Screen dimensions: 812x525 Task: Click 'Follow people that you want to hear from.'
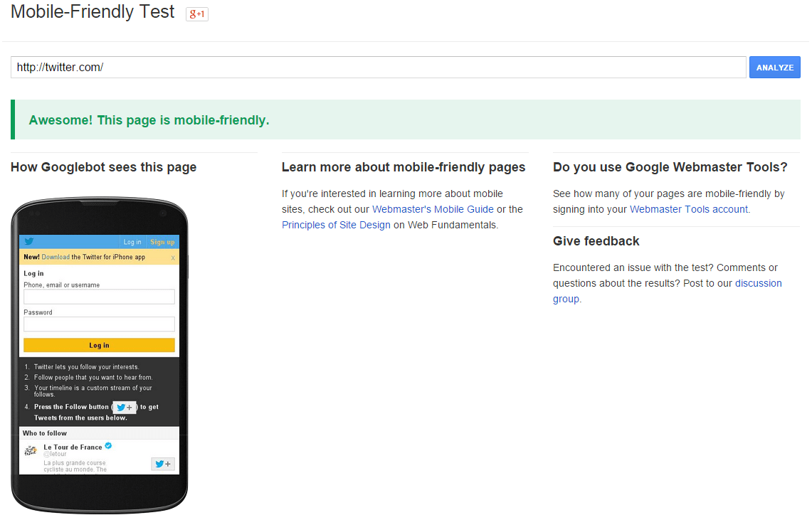click(x=93, y=378)
